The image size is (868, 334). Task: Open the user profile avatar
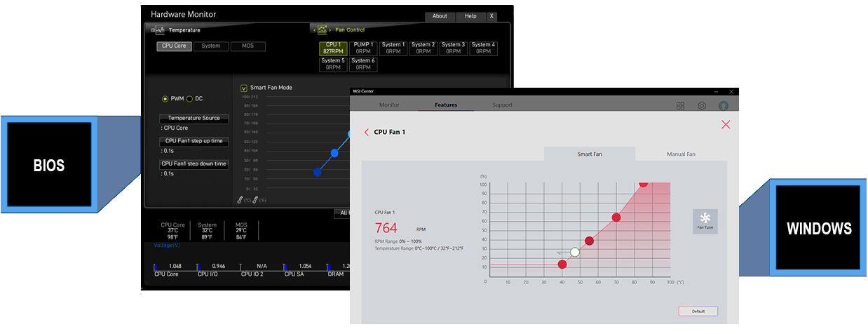coord(724,105)
